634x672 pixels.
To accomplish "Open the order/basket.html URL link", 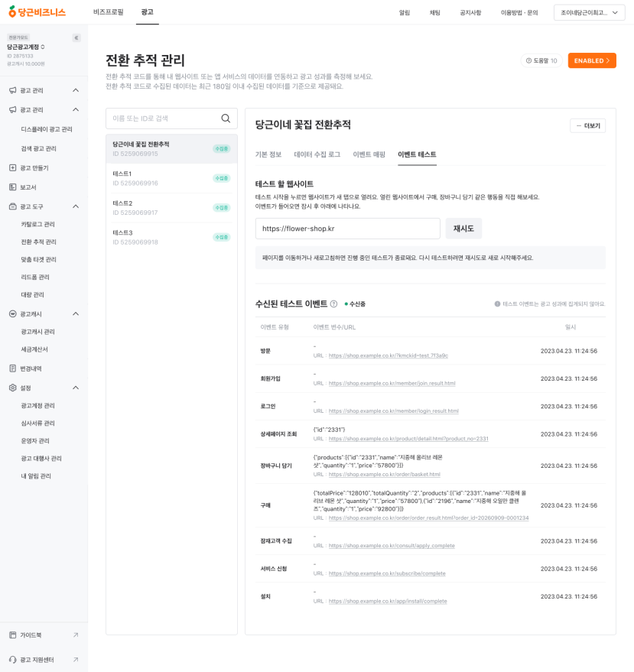I will coord(385,475).
